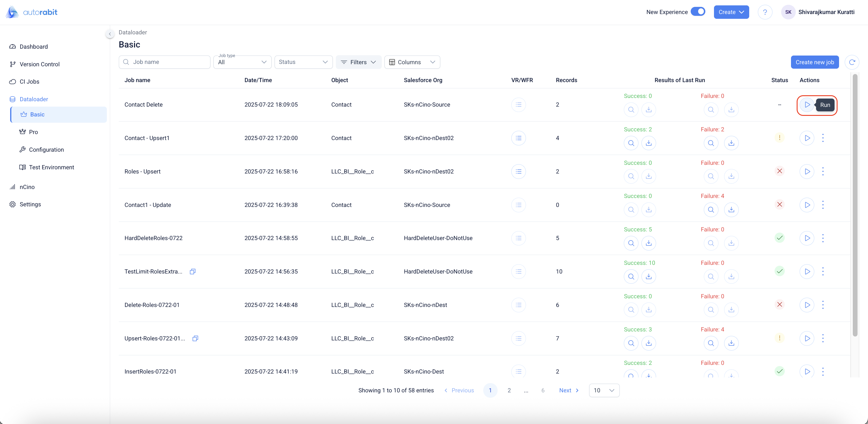
Task: Open the help question mark icon
Action: coord(765,12)
